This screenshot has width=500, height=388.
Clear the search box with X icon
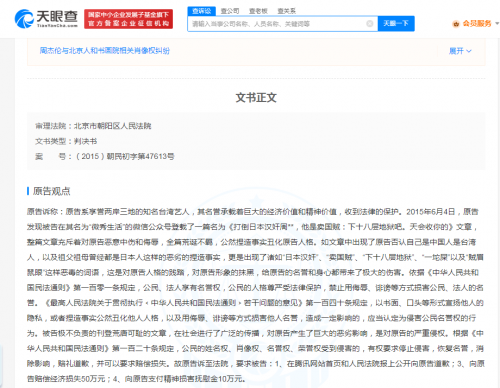click(x=370, y=24)
